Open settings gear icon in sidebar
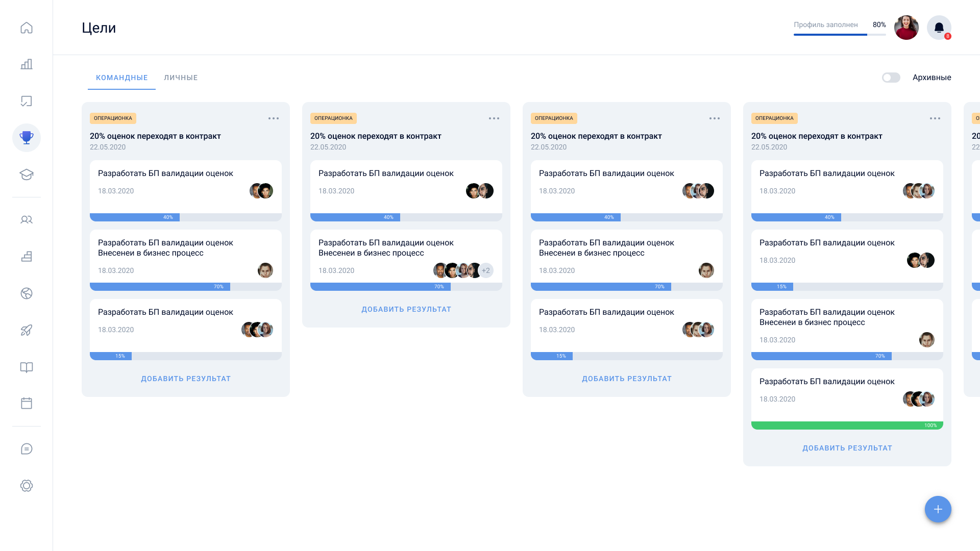This screenshot has height=551, width=980. pos(27,486)
